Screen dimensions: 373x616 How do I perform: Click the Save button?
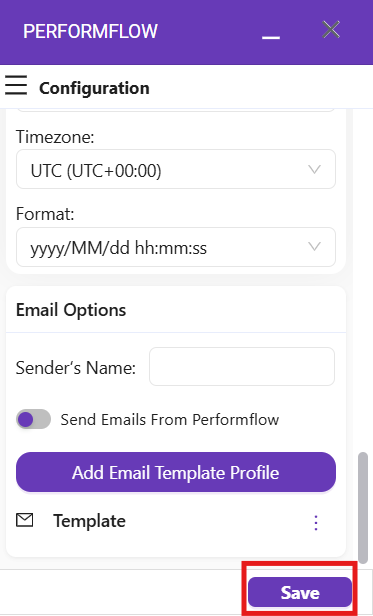(x=300, y=592)
